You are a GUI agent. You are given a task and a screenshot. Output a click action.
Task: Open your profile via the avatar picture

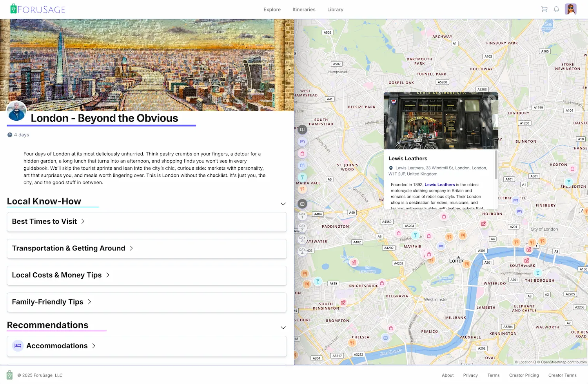[570, 9]
